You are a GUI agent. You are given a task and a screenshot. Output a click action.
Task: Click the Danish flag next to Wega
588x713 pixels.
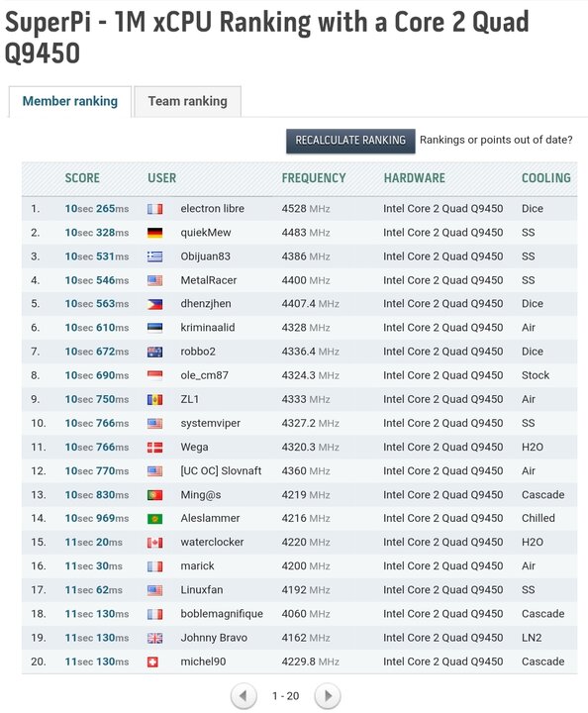coord(155,448)
